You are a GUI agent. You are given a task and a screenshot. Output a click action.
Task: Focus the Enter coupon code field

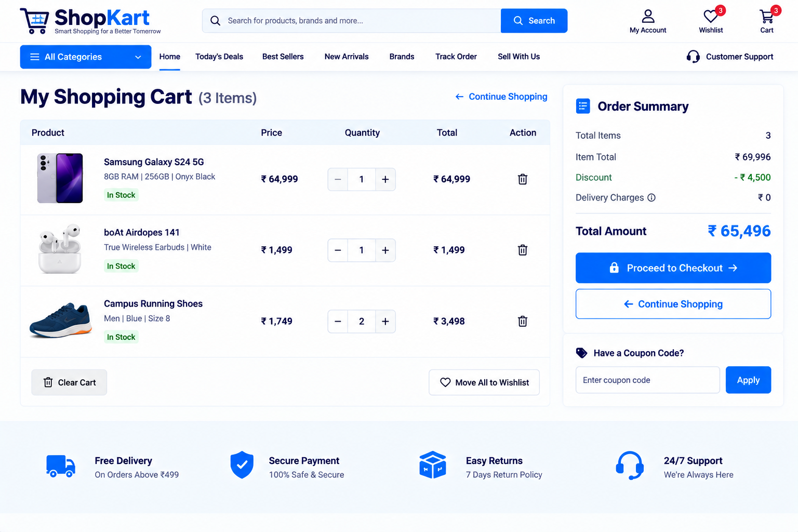pos(648,380)
